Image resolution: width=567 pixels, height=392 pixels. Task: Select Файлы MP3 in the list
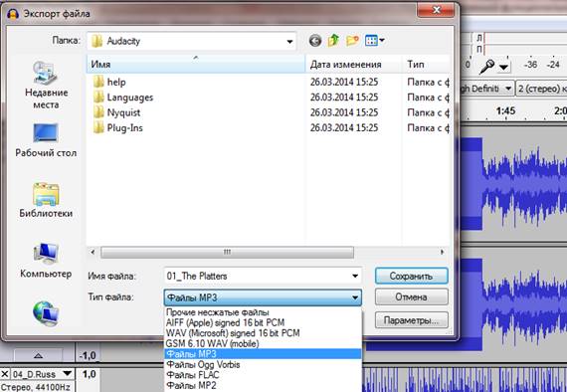pos(263,354)
